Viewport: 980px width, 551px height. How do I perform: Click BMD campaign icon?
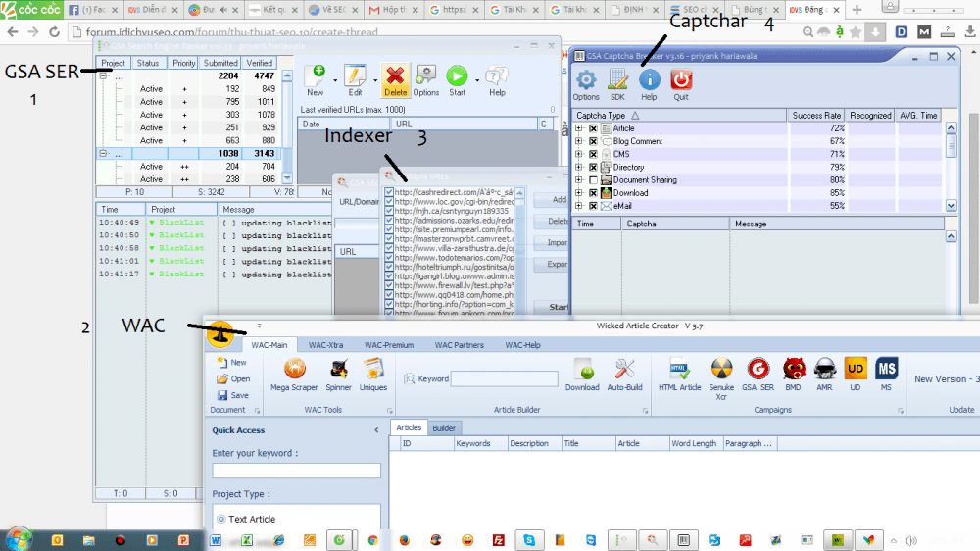coord(794,370)
